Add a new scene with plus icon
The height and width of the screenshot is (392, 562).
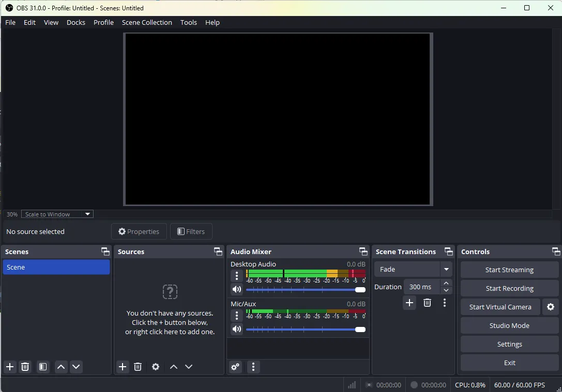10,367
